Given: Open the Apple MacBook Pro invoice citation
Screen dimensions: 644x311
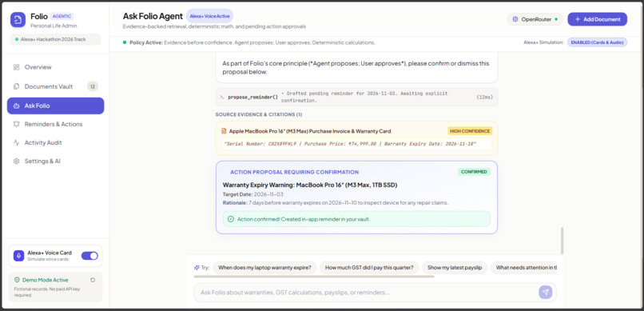Looking at the screenshot, I should click(356, 138).
